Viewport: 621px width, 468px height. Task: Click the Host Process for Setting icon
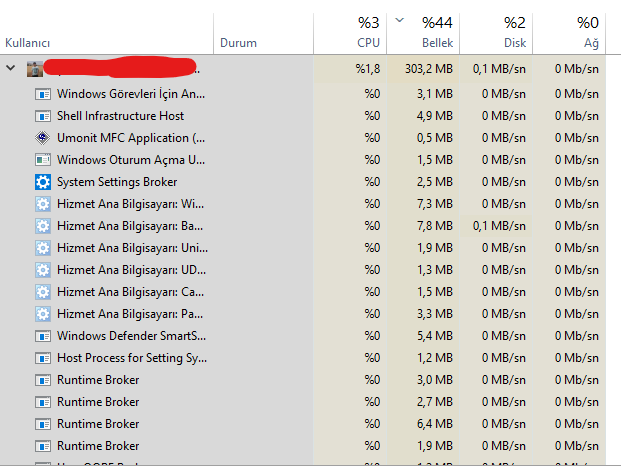43,358
